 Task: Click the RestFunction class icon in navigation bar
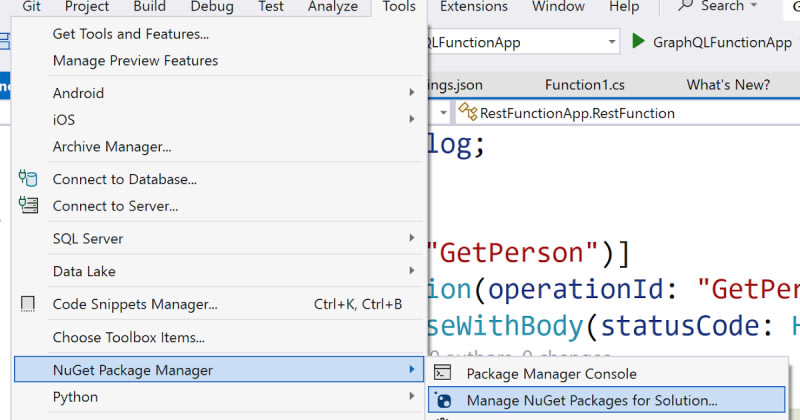point(468,113)
